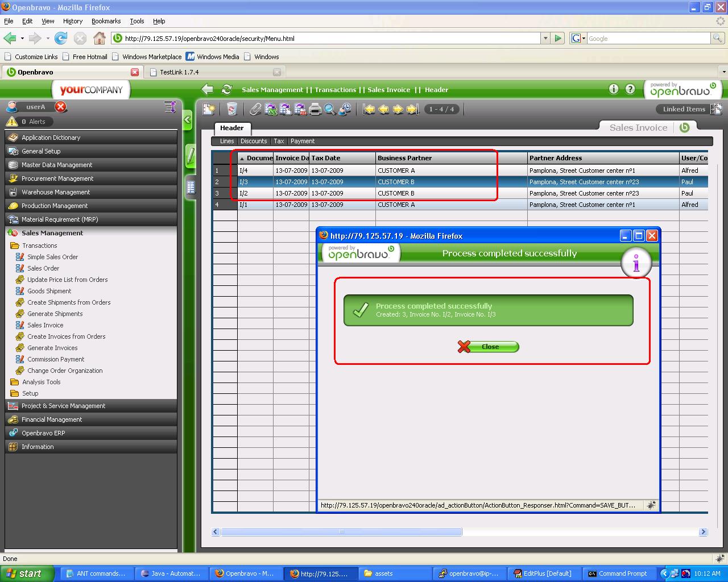
Task: Click the New Record toolbar icon
Action: coord(209,109)
